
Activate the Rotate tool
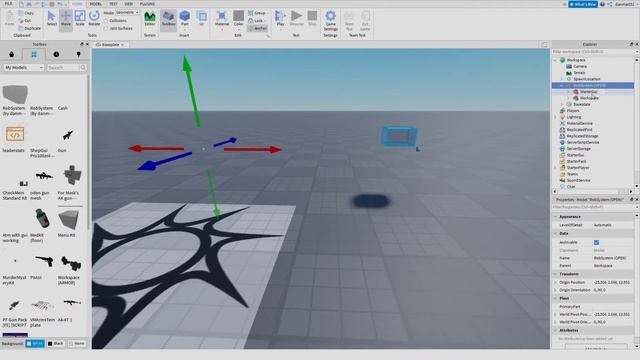point(94,18)
